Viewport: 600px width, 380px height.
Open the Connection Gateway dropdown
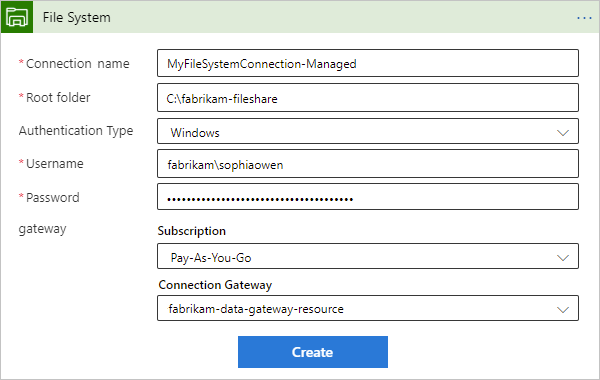368,308
